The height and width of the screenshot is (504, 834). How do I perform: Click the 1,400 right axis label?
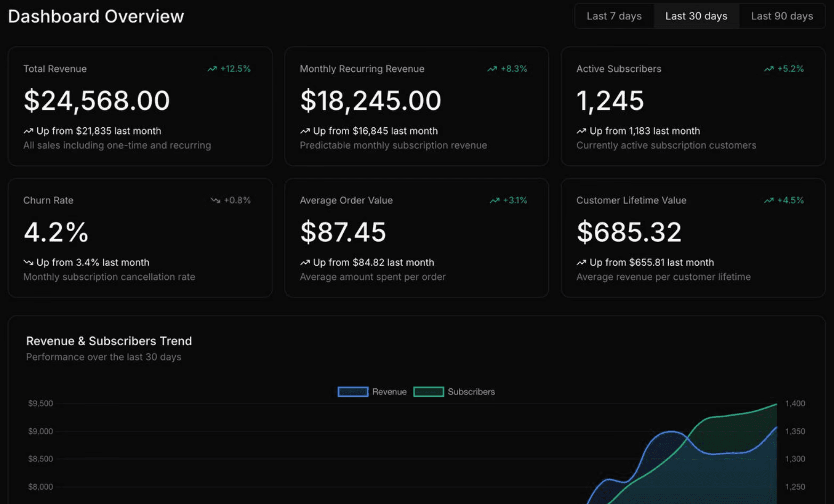(x=795, y=403)
